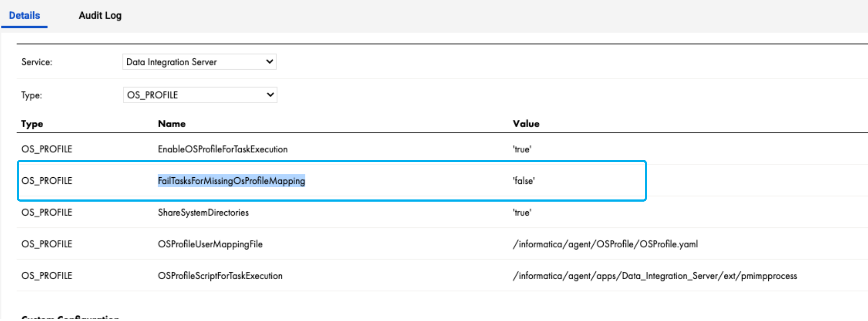Expand the Type dropdown set to OS_PROFILE
The image size is (868, 321).
[200, 95]
